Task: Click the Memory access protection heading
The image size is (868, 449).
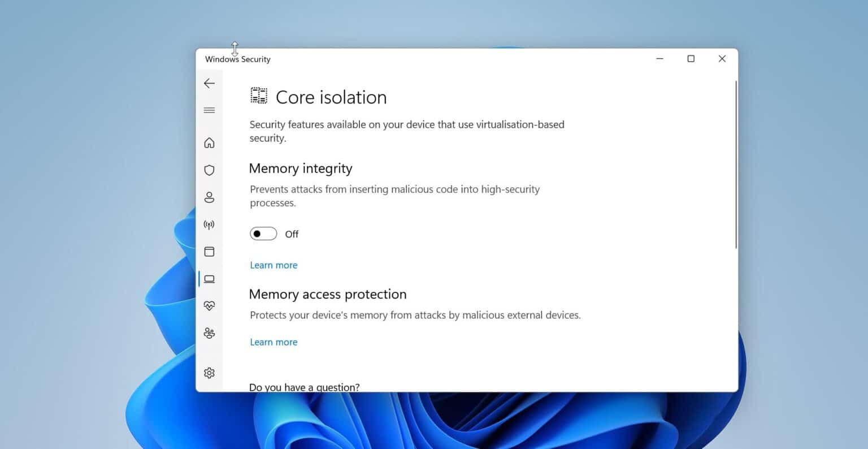Action: click(x=328, y=294)
